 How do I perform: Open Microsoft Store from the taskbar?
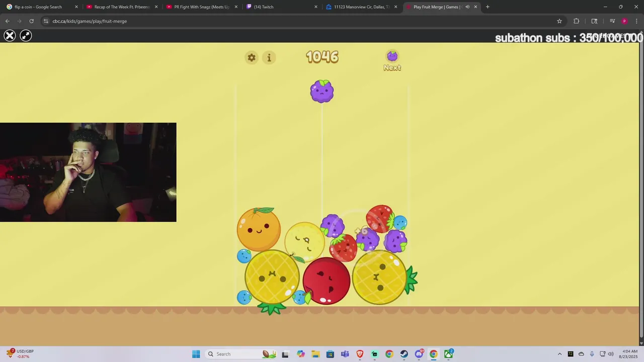pyautogui.click(x=330, y=354)
